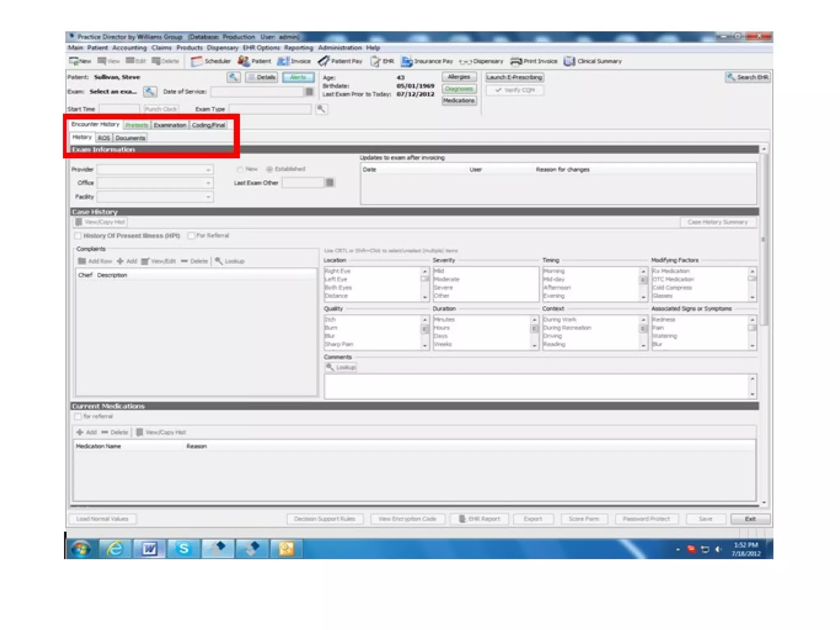The height and width of the screenshot is (630, 840).
Task: Open the Invoice toolbar icon
Action: coord(283,61)
